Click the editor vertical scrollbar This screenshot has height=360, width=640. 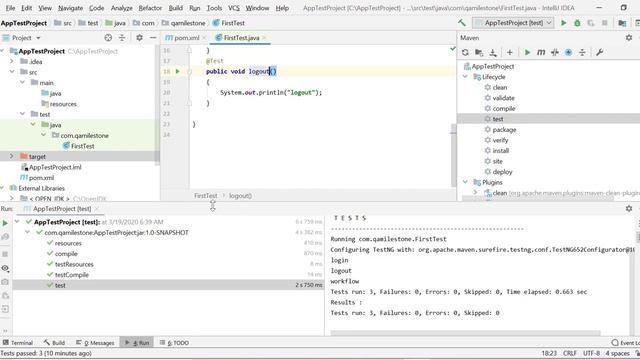(453, 155)
